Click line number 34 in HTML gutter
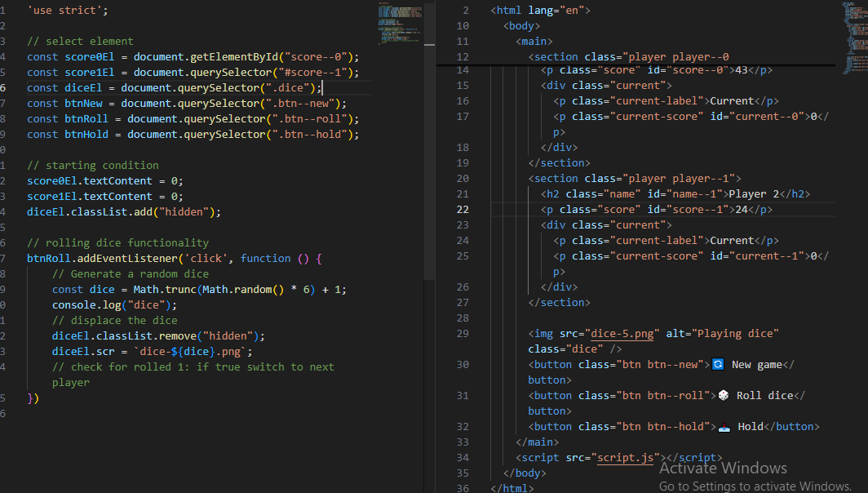 tap(463, 458)
